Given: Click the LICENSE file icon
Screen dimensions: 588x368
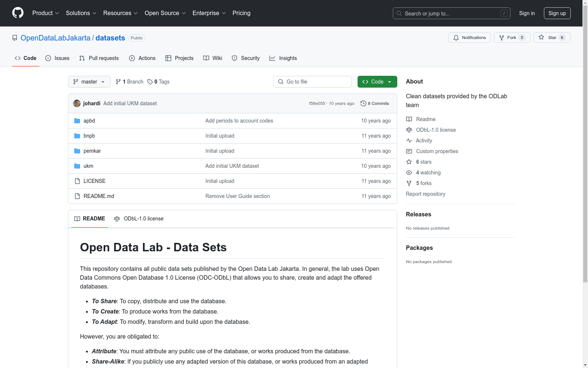Looking at the screenshot, I should coord(77,181).
